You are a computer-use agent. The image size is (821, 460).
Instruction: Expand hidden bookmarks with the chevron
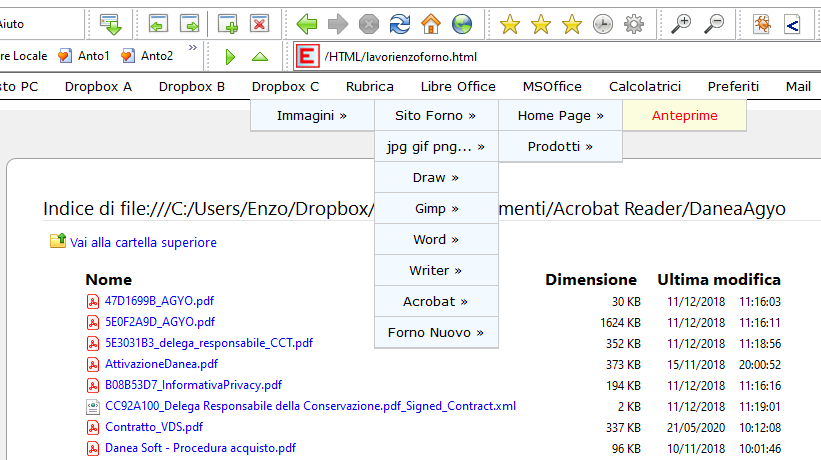pos(193,48)
